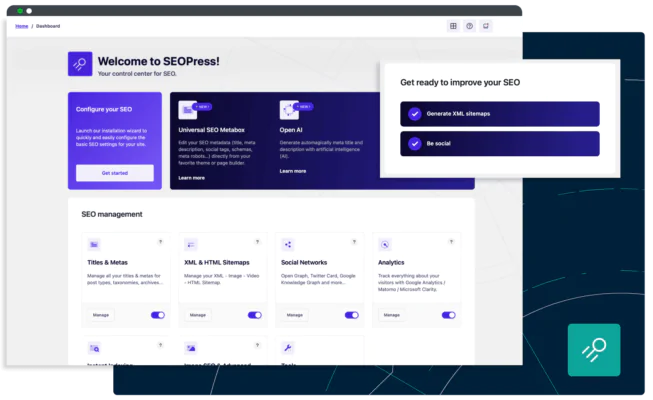The image size is (653, 400).
Task: Open Learn more under Universal SEO Metabox
Action: pos(191,178)
